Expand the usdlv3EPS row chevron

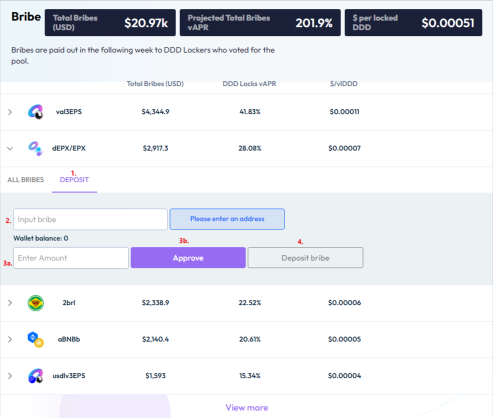(x=10, y=376)
